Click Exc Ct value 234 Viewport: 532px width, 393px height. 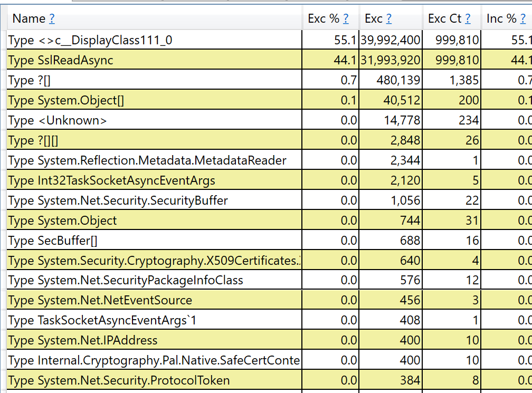pos(469,120)
